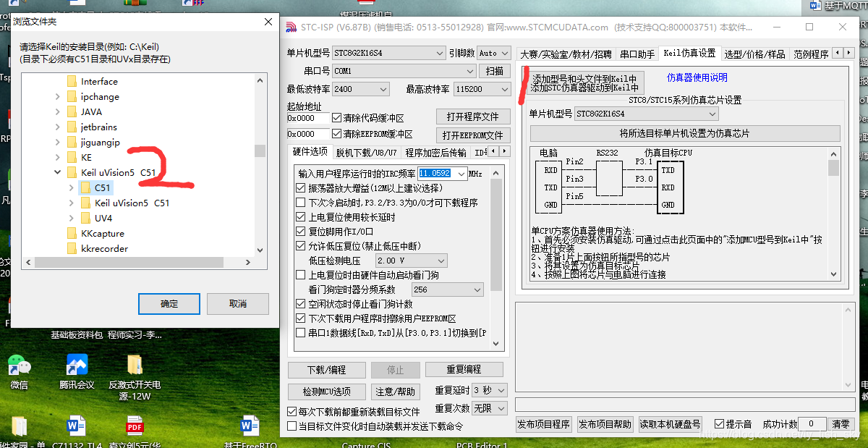The height and width of the screenshot is (448, 868).
Task: Enable 上电复位时由硬件自动启动看门狗
Action: (301, 275)
